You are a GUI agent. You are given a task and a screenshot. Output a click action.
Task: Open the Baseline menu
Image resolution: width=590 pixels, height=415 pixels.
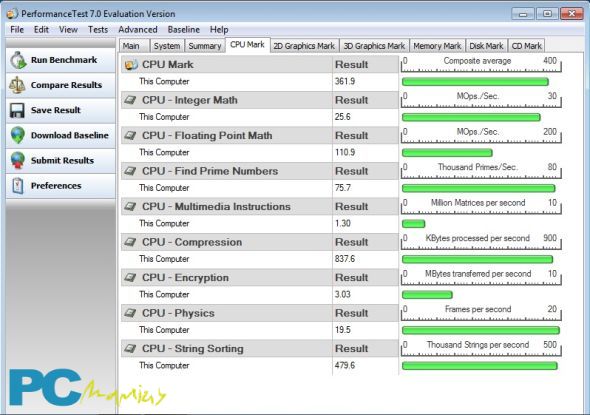click(184, 30)
